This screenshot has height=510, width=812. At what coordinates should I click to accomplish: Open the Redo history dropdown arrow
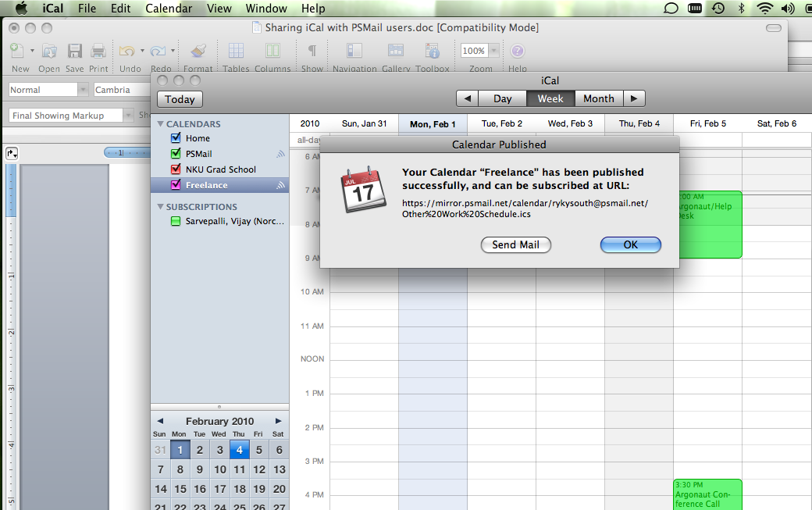coord(173,51)
